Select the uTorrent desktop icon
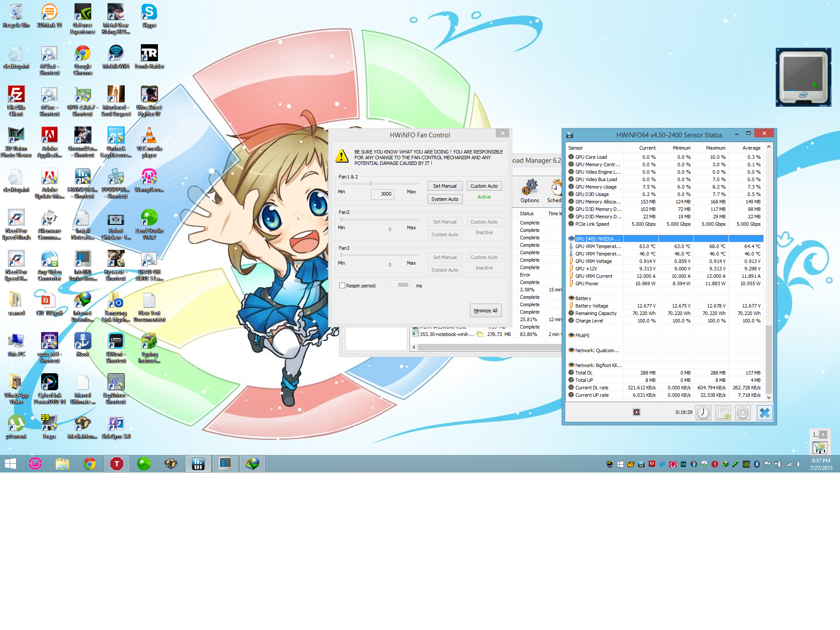 [16, 427]
